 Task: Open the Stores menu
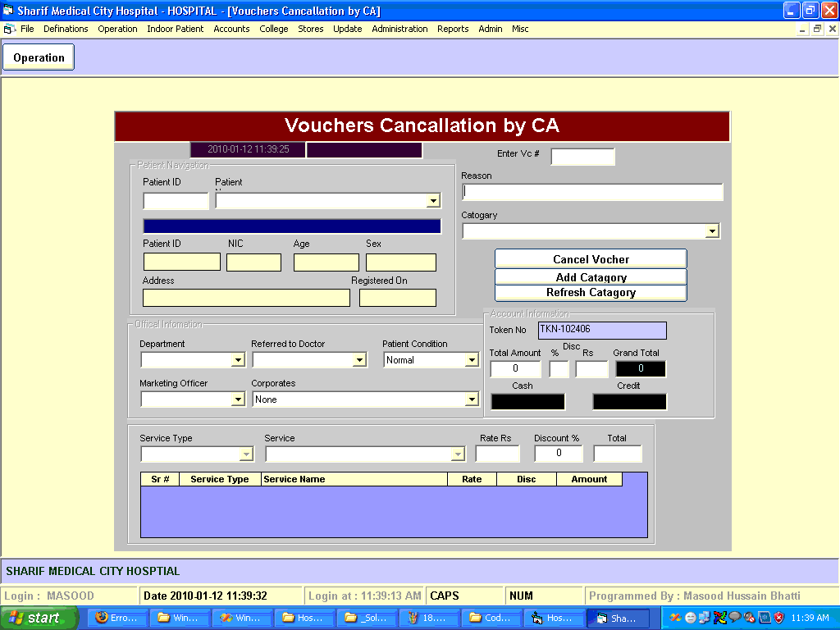point(311,29)
